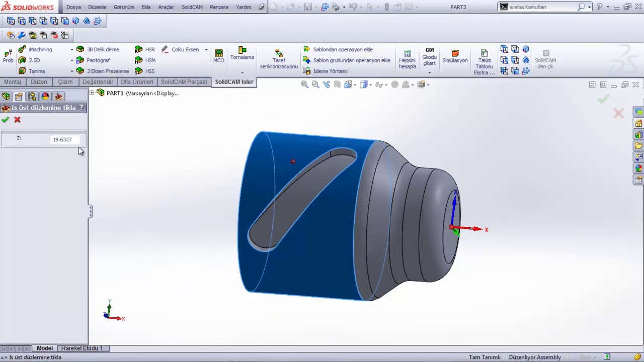Open the Ekle menu
The width and height of the screenshot is (644, 362).
pyautogui.click(x=146, y=7)
